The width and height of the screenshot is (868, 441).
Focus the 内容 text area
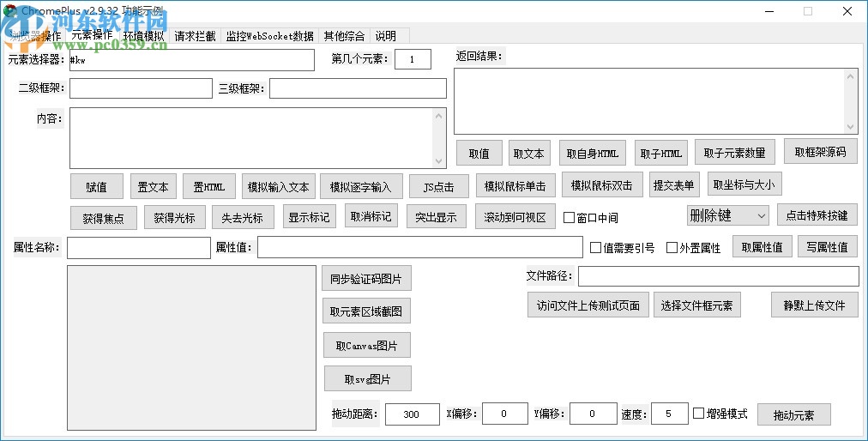pos(250,138)
